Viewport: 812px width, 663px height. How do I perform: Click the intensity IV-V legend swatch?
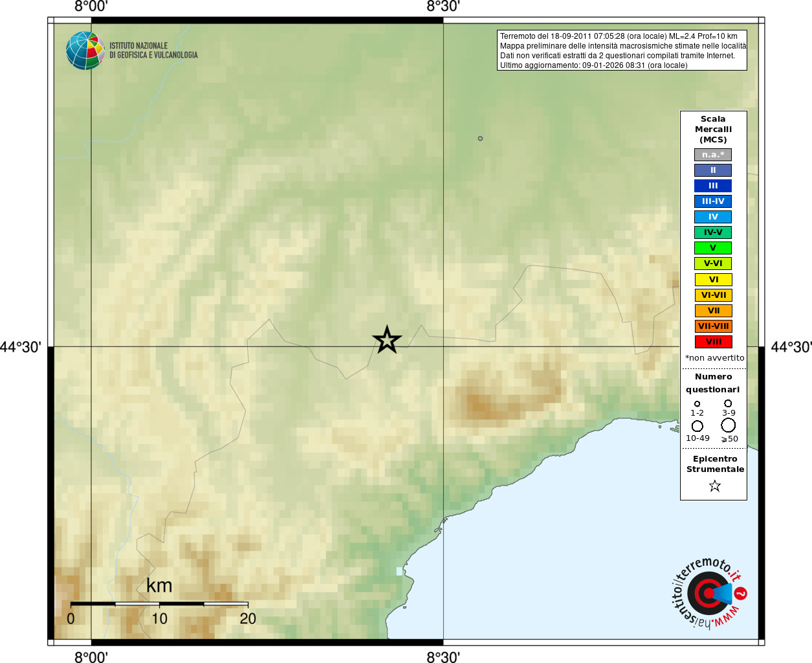713,232
